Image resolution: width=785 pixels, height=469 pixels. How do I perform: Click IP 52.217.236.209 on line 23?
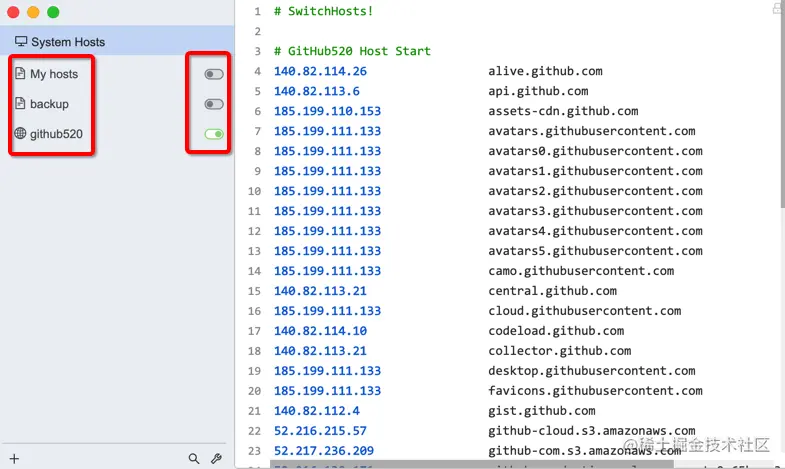[323, 451]
